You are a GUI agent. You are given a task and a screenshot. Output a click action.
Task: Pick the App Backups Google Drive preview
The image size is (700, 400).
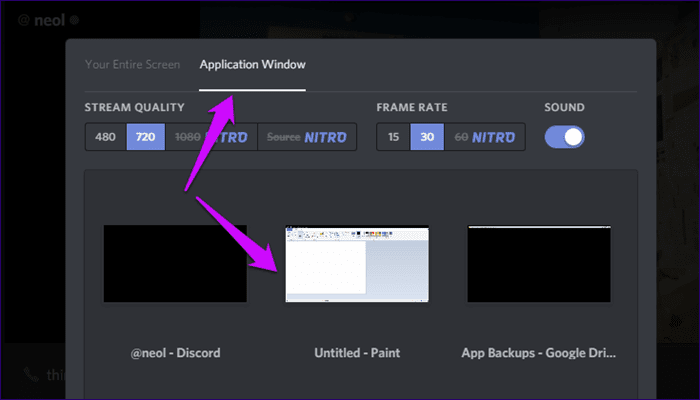[x=539, y=264]
